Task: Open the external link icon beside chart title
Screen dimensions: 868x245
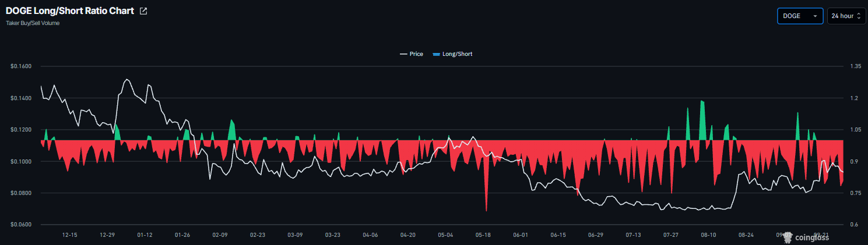Action: pos(143,11)
